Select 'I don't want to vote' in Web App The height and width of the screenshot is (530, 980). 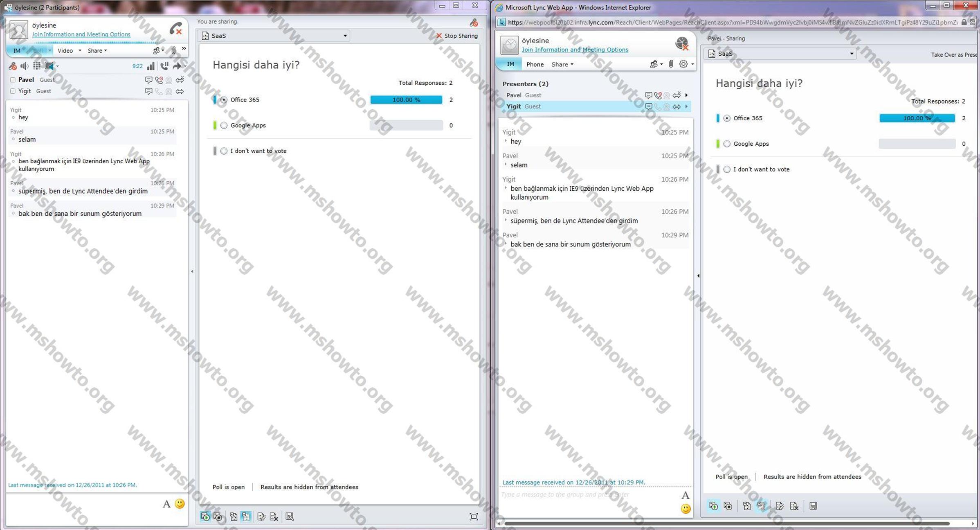pos(727,169)
